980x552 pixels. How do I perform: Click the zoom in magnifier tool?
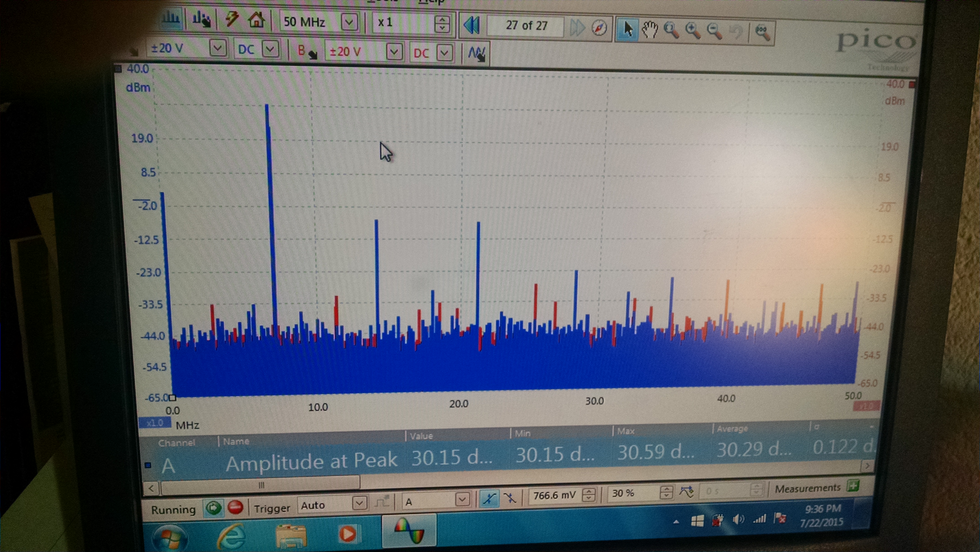pos(692,30)
